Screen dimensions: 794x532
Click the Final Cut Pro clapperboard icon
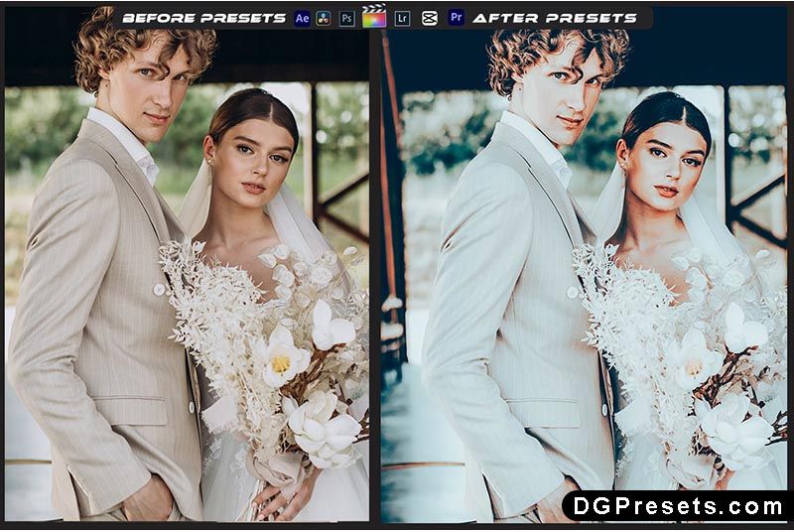coord(374,16)
